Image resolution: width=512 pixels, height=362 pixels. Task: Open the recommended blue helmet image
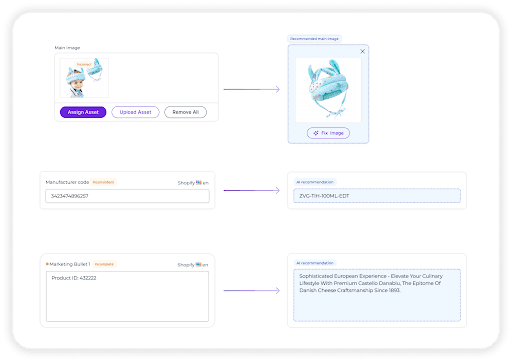coord(328,90)
